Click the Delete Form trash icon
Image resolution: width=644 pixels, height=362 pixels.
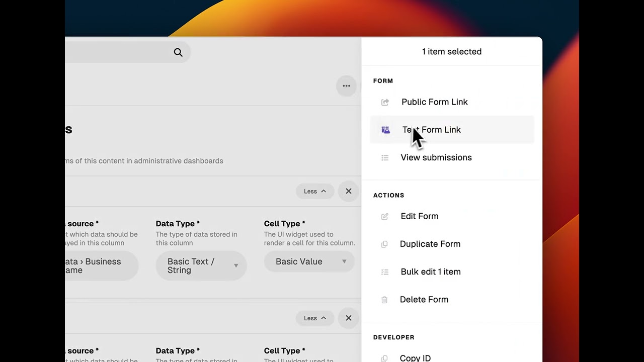[x=384, y=300]
